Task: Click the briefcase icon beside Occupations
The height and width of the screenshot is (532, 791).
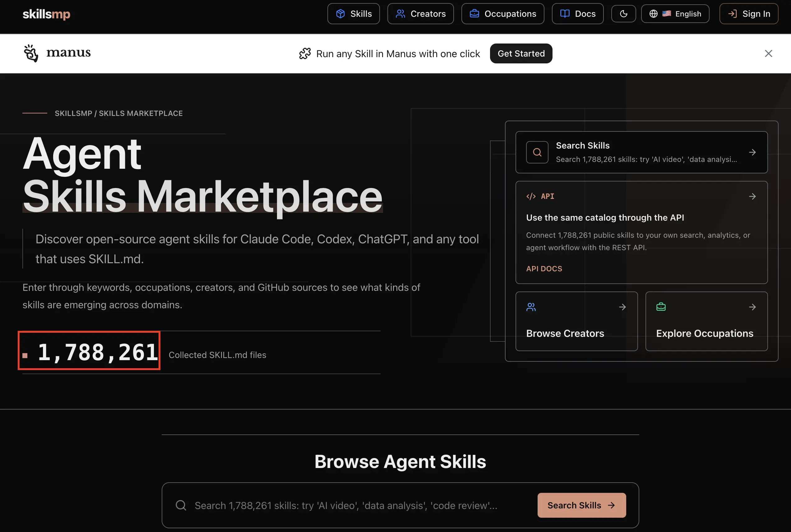Action: tap(474, 14)
